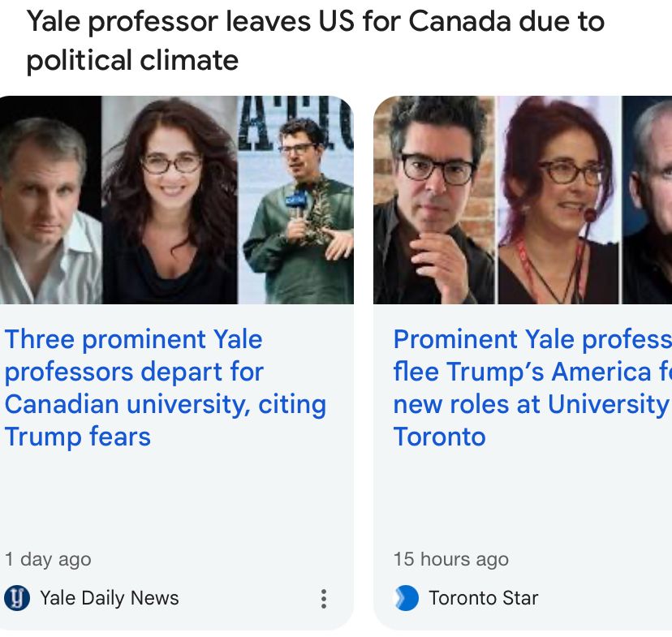The image size is (672, 637).
Task: Click photo of curly-haired woman with glasses
Action: (170, 203)
